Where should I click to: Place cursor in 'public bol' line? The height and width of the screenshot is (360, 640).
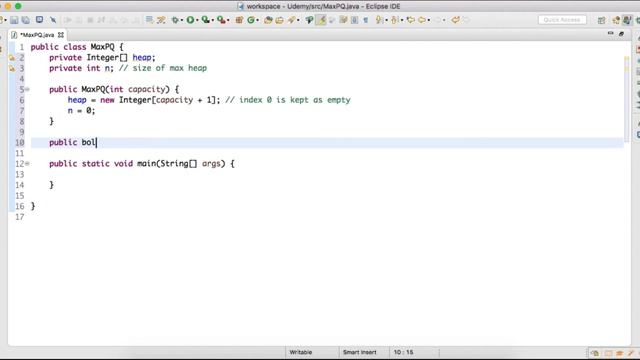pyautogui.click(x=327, y=142)
